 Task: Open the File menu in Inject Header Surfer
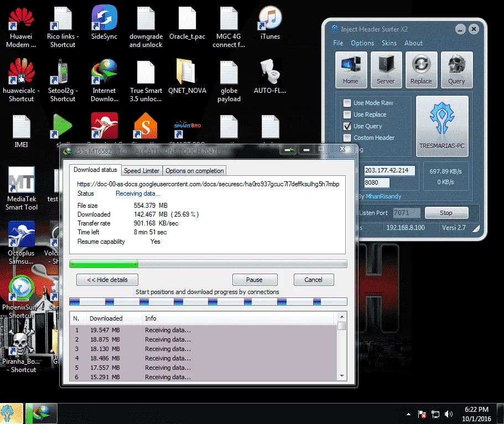[x=338, y=43]
